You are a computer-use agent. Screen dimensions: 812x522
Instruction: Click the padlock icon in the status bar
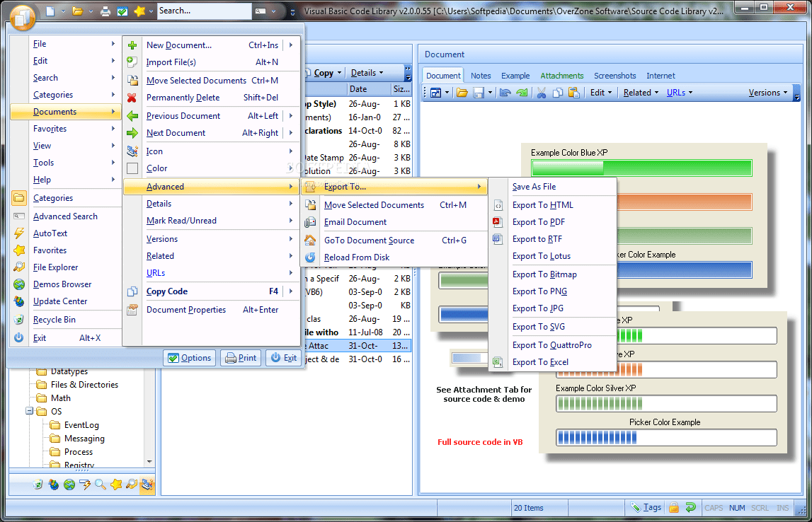point(673,507)
